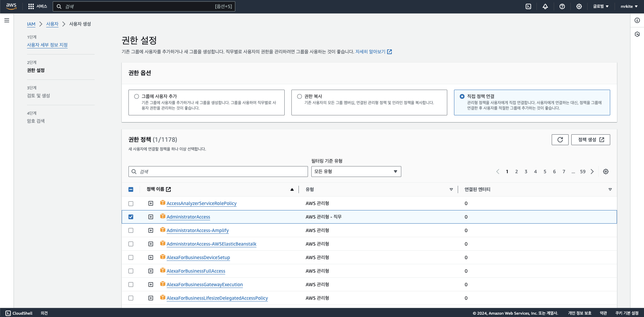Check the AlexaForBusinessGatewayExecution checkbox
Image resolution: width=644 pixels, height=317 pixels.
click(131, 285)
